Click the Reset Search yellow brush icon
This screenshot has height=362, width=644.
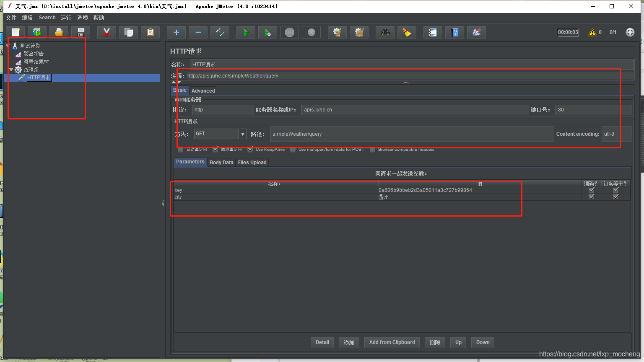(407, 32)
